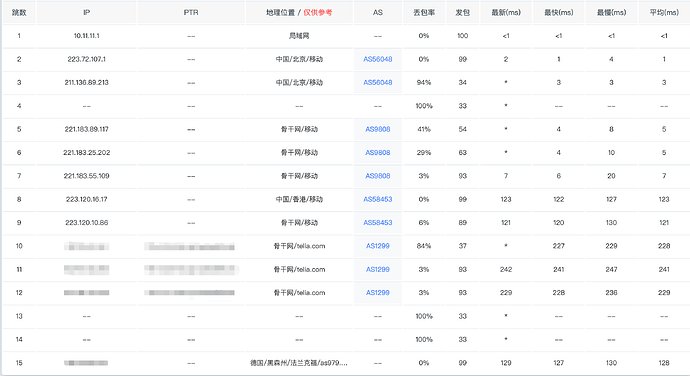
Task: Open AS9808 link for 221.183.55.109
Action: coord(378,176)
